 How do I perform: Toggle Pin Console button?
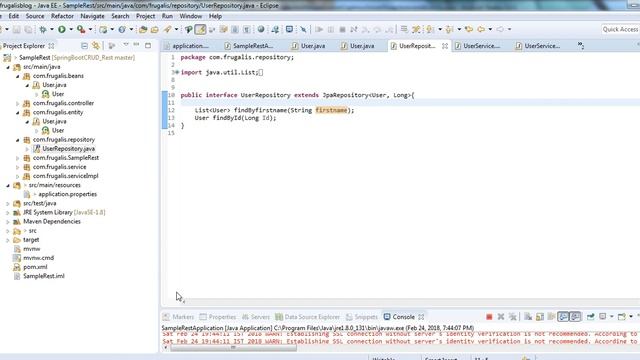pos(591,317)
